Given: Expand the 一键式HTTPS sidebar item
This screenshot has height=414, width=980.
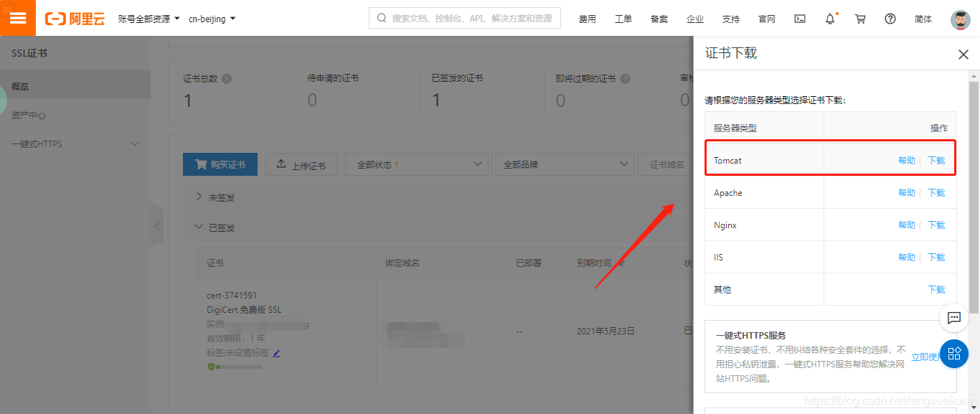Looking at the screenshot, I should [x=75, y=144].
